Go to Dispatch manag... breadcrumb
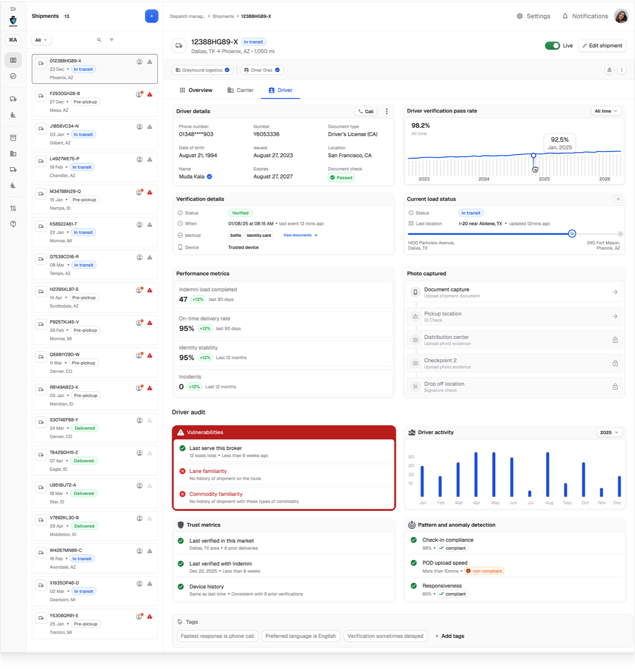Image resolution: width=635 pixels, height=672 pixels. [187, 16]
